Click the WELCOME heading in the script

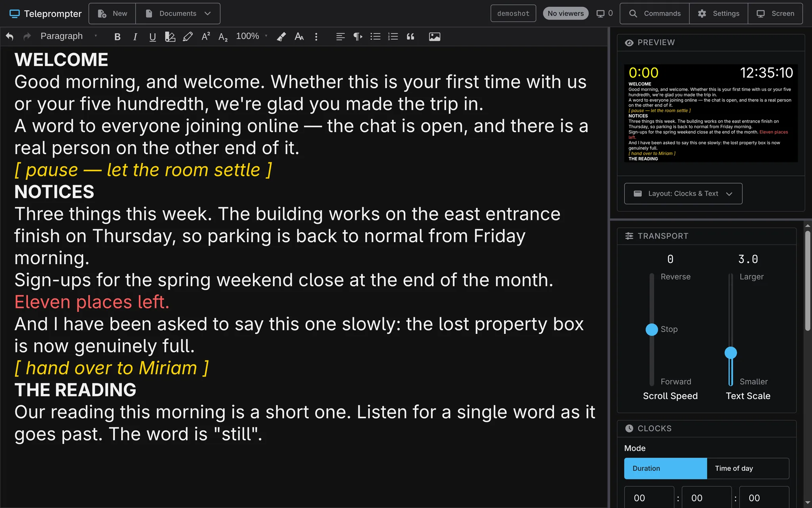pos(61,60)
